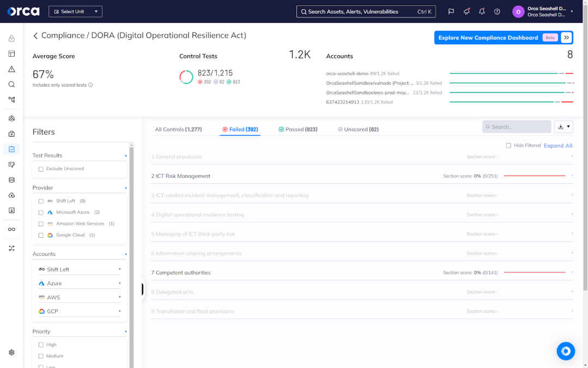Open the hexagon shield sidebar icon

(11, 118)
